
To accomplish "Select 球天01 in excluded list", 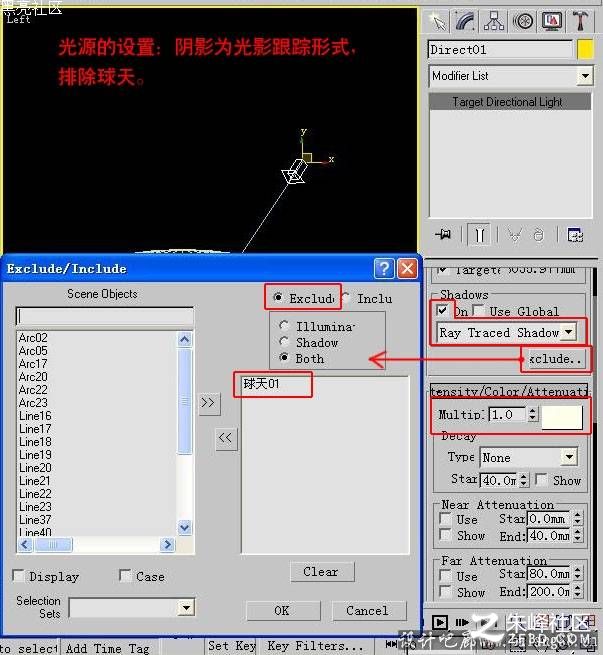I will click(x=261, y=383).
